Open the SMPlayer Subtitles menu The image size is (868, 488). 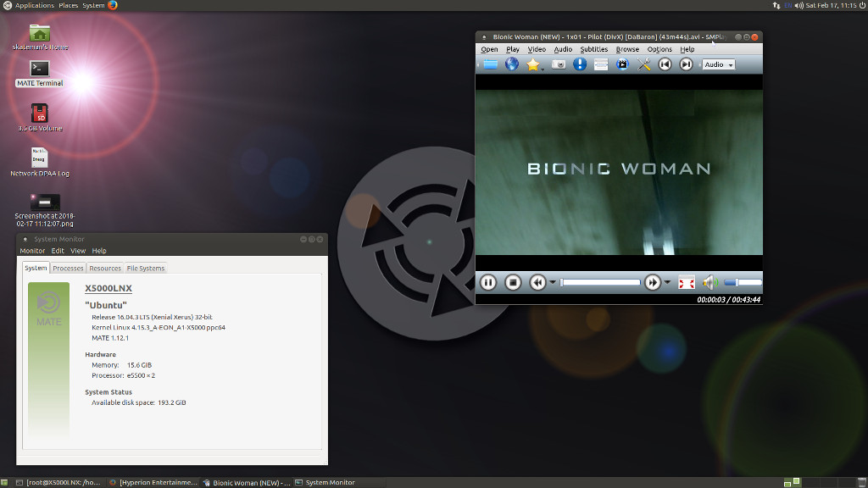(x=594, y=49)
